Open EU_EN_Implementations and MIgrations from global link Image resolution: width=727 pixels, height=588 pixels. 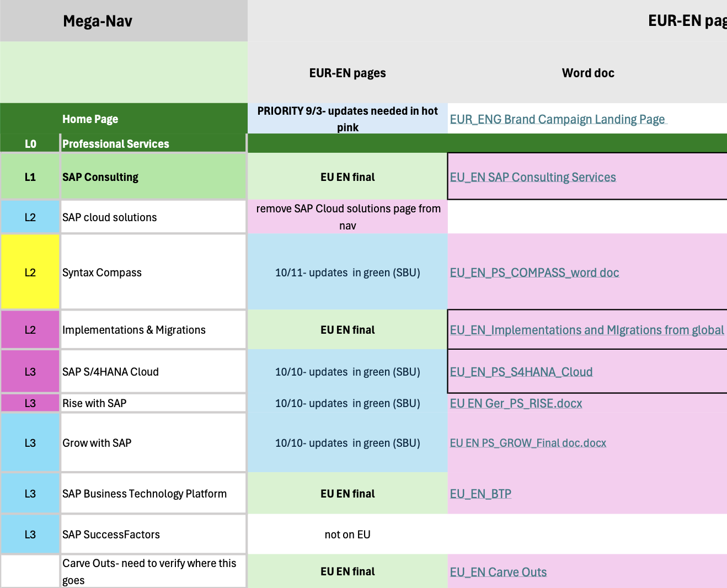(587, 330)
